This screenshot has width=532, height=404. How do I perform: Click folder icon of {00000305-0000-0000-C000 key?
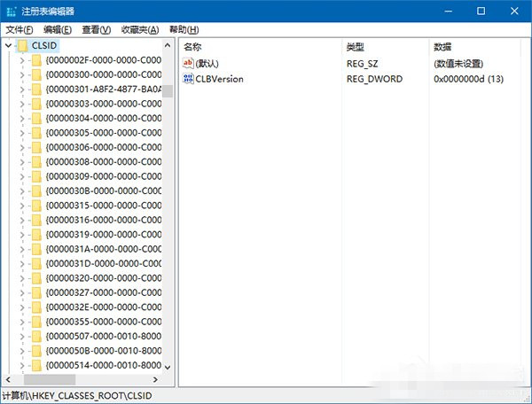point(36,133)
